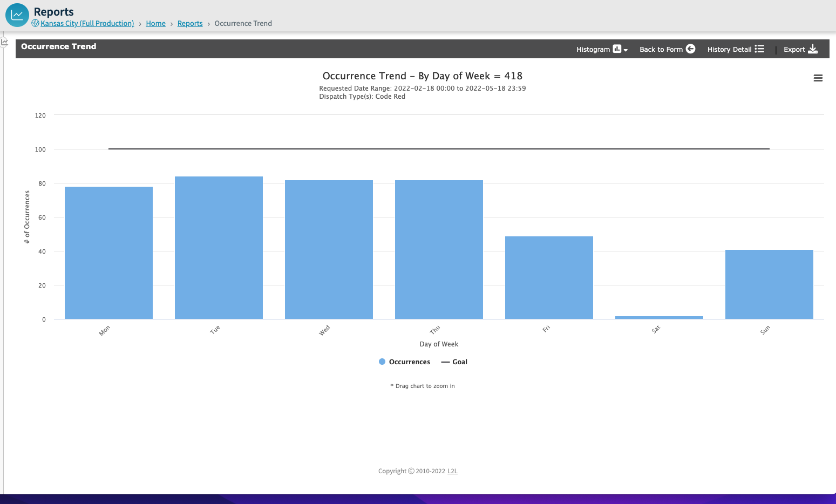Click the globe icon beside Kansas City
The image size is (836, 504).
coord(36,23)
